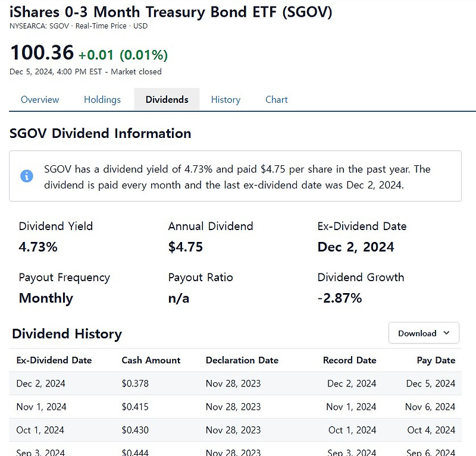Open the Holdings tab
476x456 pixels.
click(102, 100)
